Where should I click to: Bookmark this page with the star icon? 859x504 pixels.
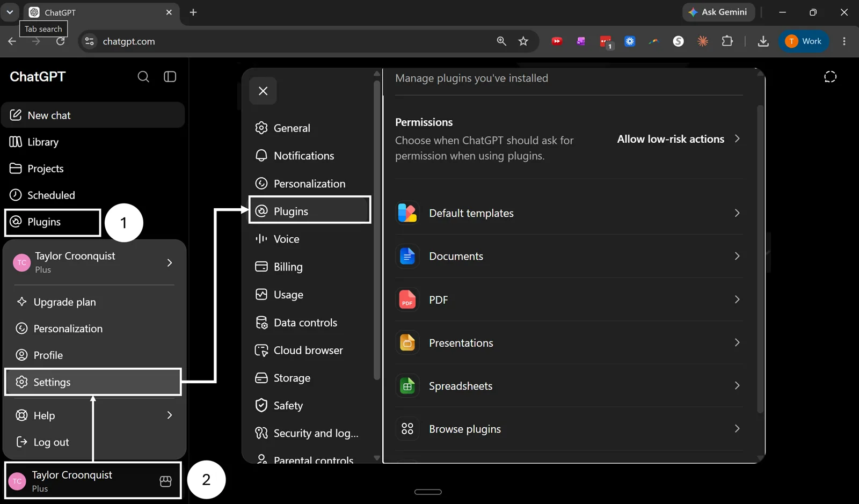click(523, 41)
